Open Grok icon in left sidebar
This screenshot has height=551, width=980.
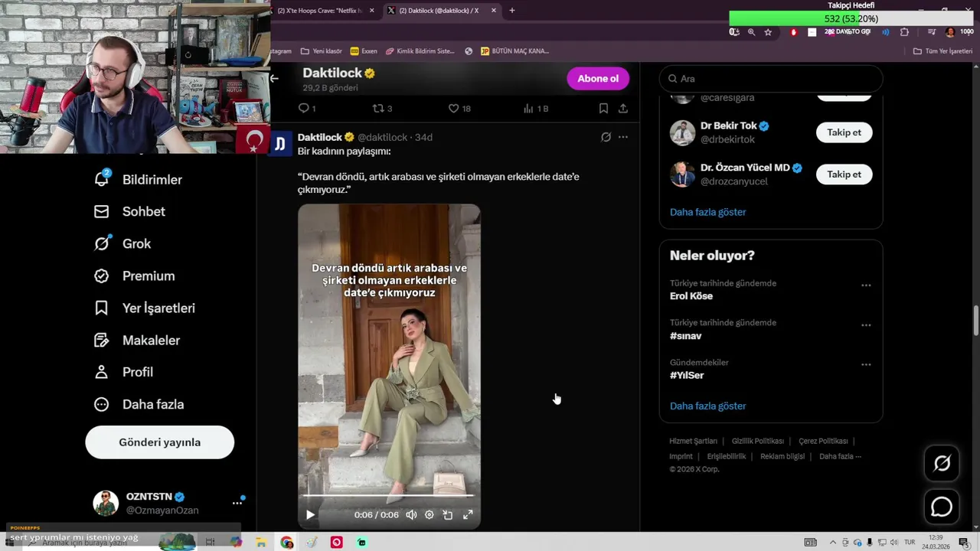click(101, 243)
